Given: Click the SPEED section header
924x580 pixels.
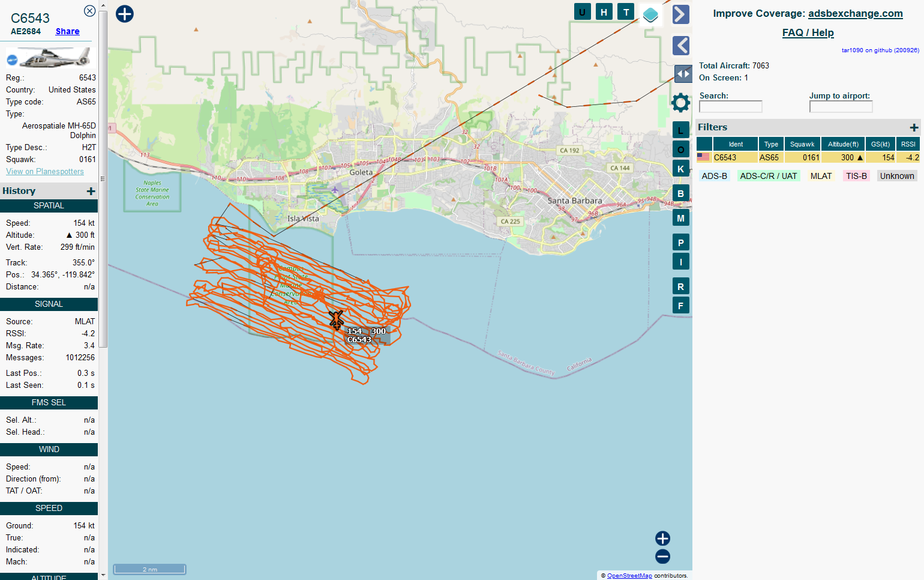Looking at the screenshot, I should [x=49, y=508].
